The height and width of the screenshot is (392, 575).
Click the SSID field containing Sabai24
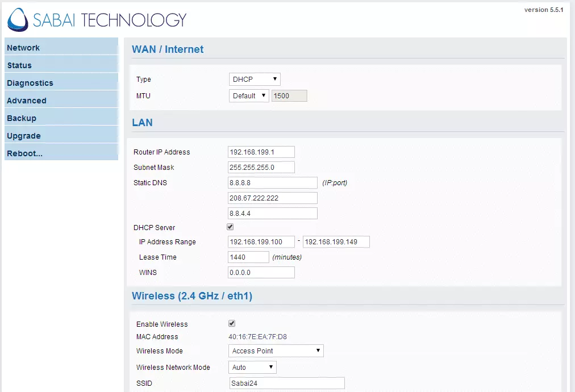[x=287, y=383]
